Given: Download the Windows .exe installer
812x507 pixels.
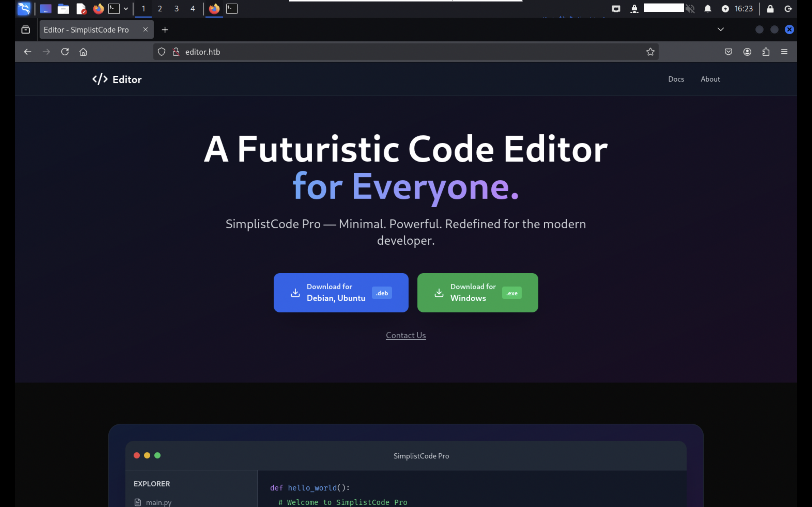Looking at the screenshot, I should pos(477,292).
